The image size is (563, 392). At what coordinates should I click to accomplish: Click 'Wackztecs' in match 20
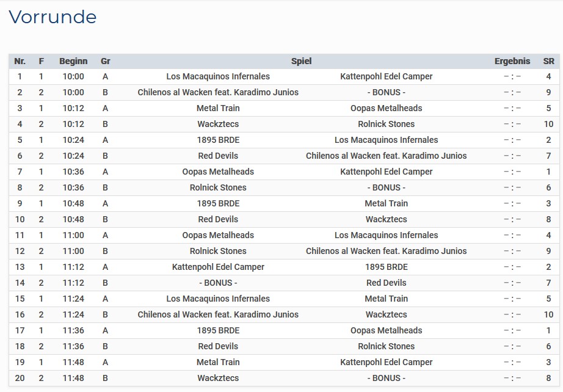click(218, 377)
